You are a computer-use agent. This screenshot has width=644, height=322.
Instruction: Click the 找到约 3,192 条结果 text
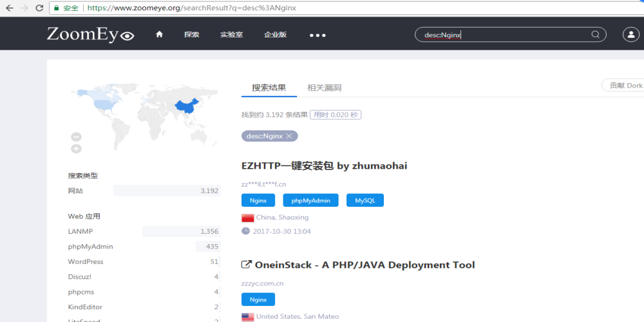tap(274, 115)
